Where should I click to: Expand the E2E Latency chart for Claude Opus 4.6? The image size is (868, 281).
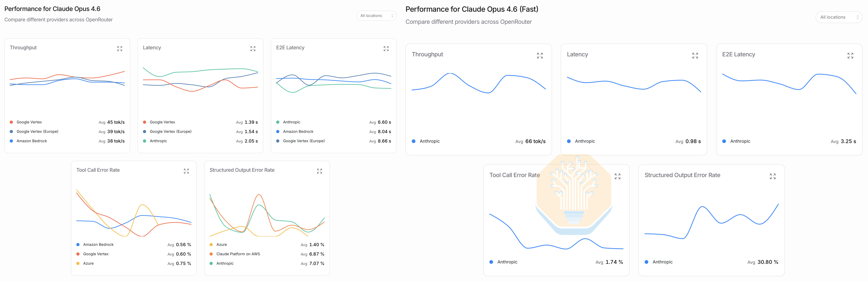coord(386,49)
